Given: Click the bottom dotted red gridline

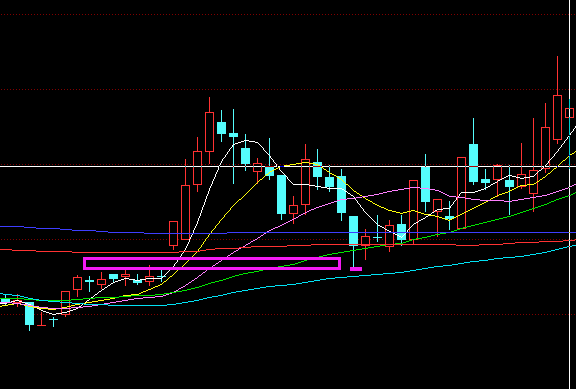Looking at the screenshot, I should pos(288,314).
